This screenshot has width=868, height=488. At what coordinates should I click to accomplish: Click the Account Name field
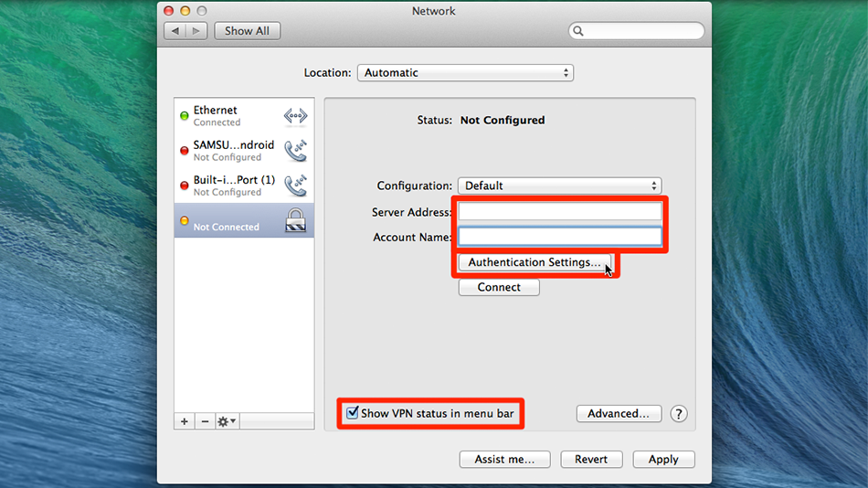click(559, 238)
